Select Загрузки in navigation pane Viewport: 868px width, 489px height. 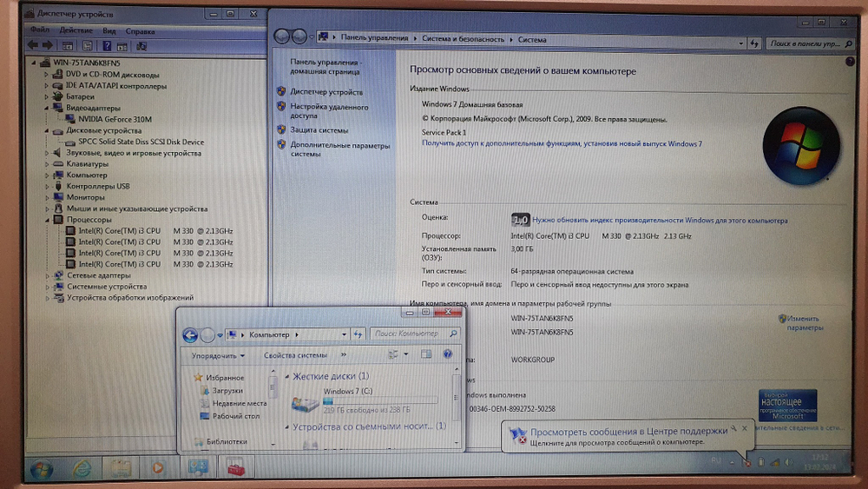click(x=227, y=391)
